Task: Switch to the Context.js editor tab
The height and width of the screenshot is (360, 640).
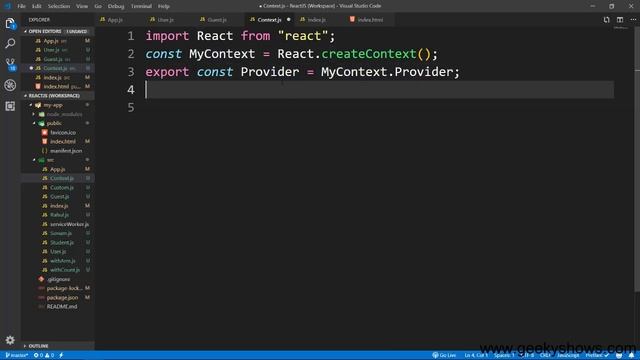Action: [269, 20]
